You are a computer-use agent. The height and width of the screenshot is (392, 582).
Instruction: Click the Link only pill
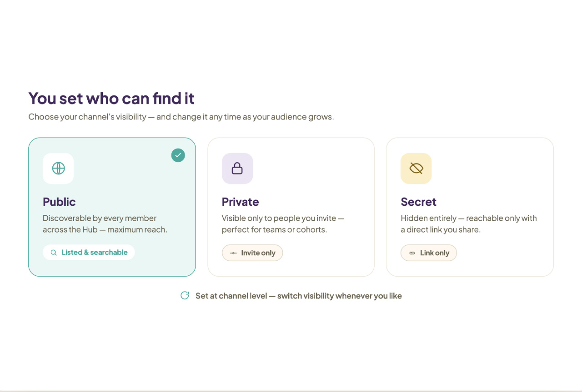click(429, 253)
